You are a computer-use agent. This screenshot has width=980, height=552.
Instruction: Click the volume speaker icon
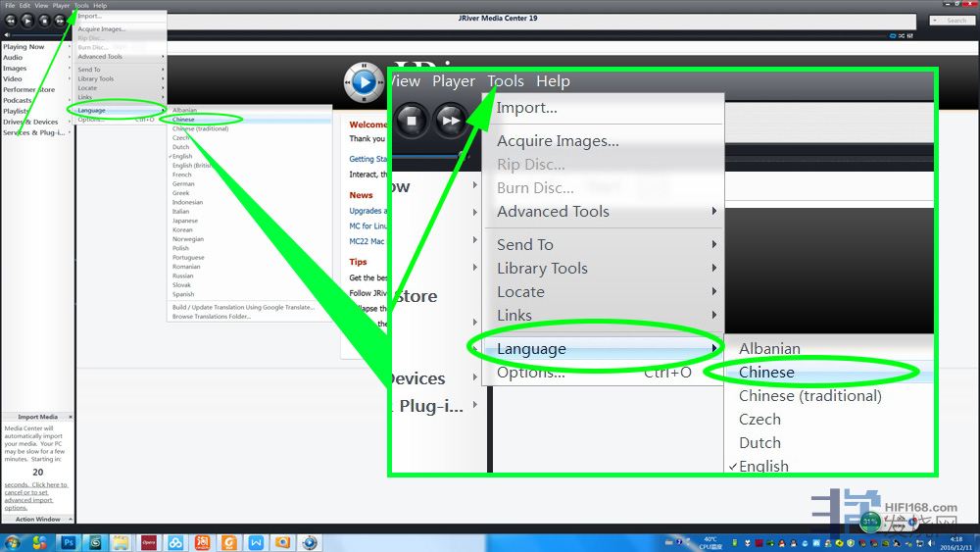coord(6,35)
